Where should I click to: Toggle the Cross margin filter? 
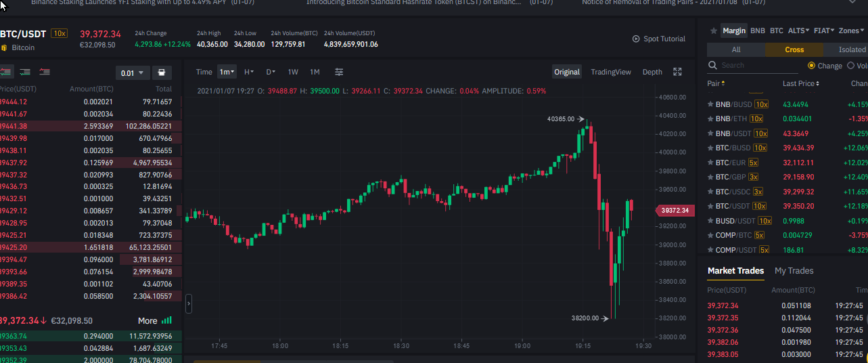[x=794, y=49]
